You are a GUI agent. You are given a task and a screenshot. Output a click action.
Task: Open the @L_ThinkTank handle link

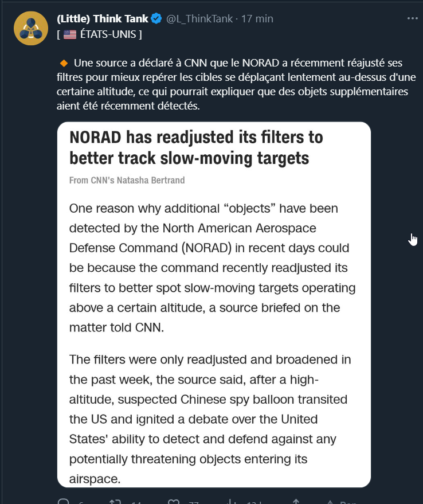(x=199, y=19)
